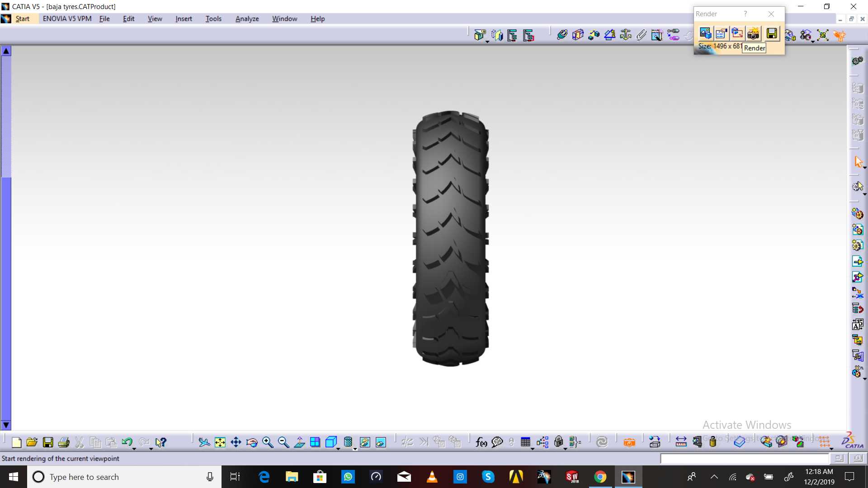Click the orange Select arrow on right toolbar
The image size is (868, 488).
point(858,162)
